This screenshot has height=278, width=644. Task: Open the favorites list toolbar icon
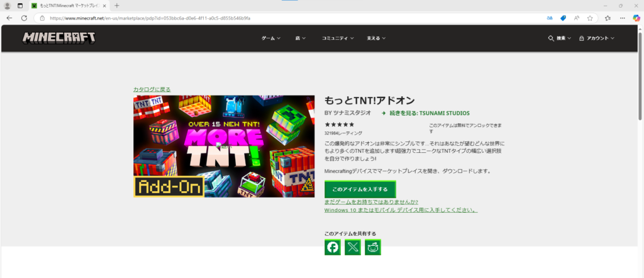click(608, 18)
